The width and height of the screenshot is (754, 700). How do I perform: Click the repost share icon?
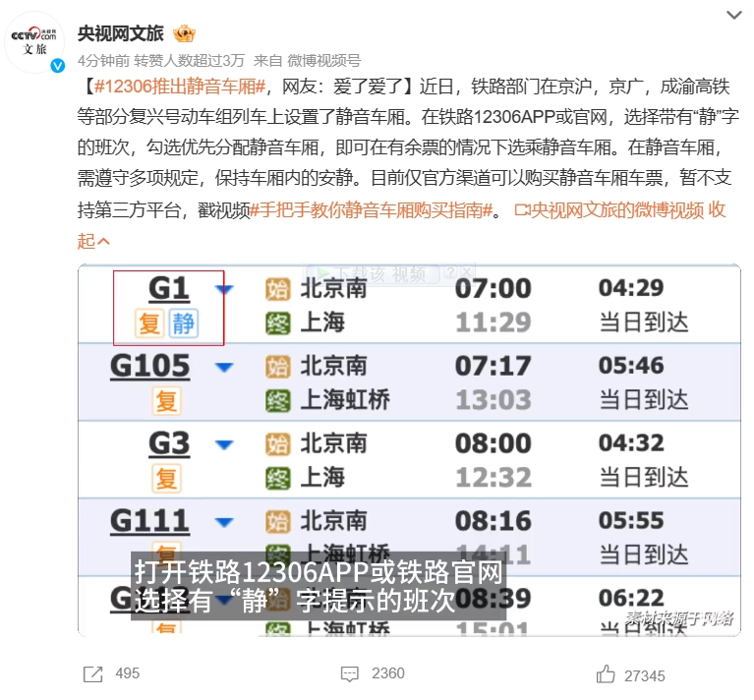point(92,674)
